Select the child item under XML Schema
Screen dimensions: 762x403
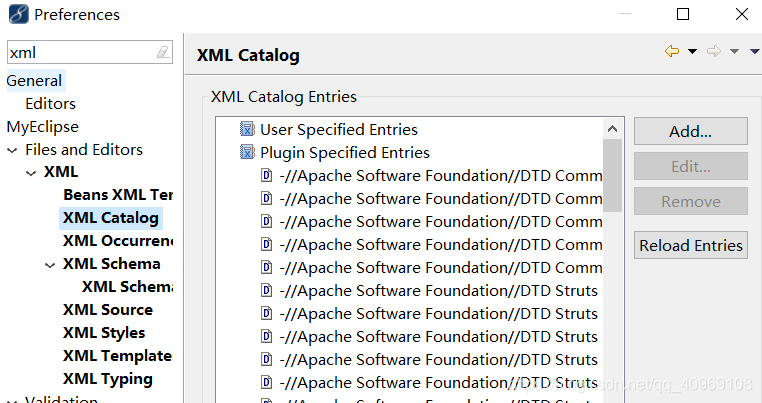127,287
